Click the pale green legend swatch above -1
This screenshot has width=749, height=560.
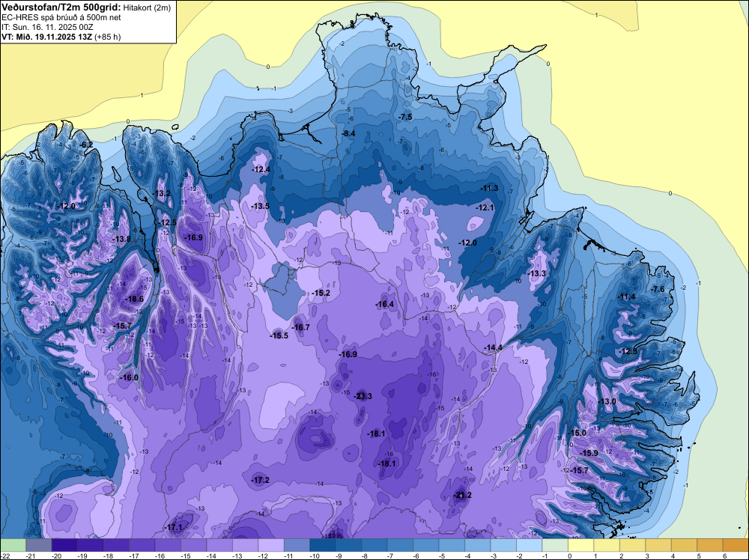click(x=554, y=545)
